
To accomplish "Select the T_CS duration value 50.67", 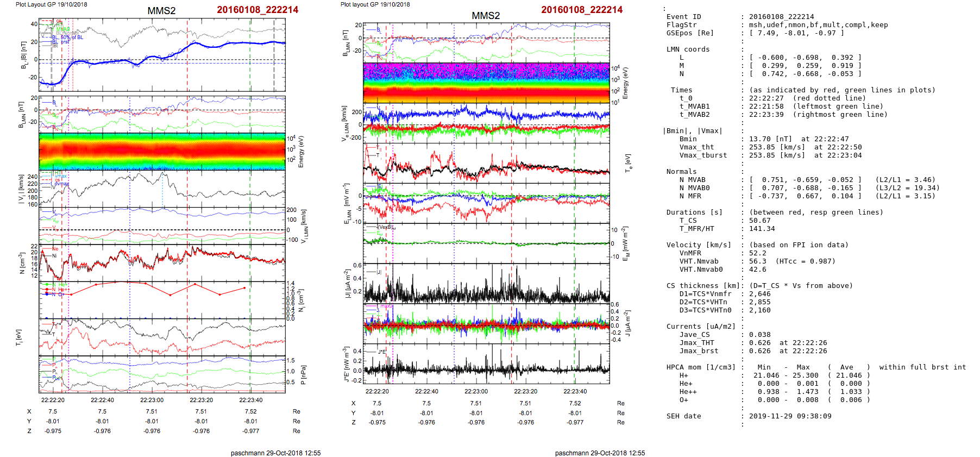I will (759, 221).
